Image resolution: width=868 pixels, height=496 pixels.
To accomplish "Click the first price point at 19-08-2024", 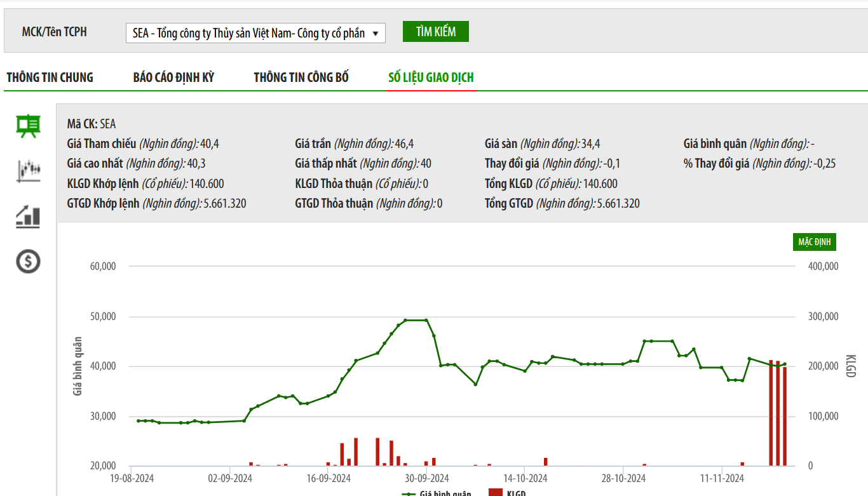I will coord(139,420).
